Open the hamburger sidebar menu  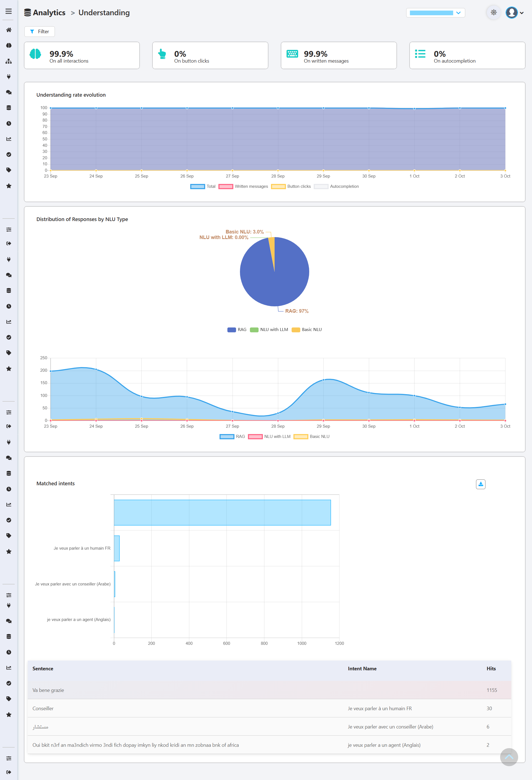pyautogui.click(x=9, y=11)
